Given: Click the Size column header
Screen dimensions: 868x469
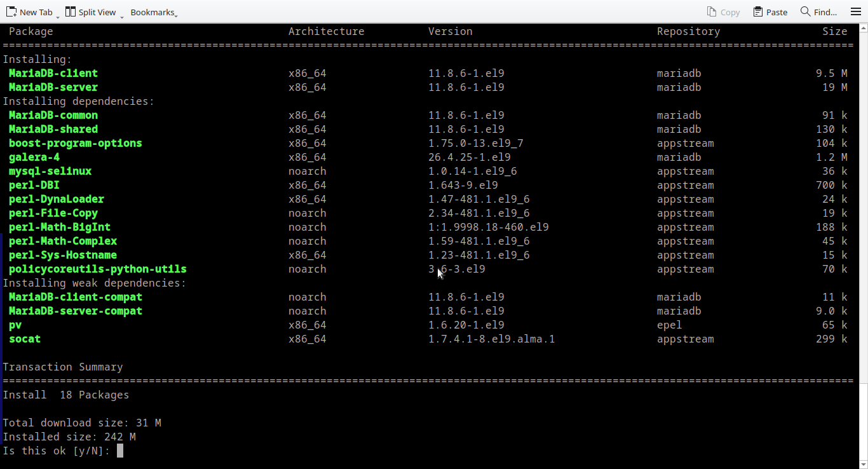Looking at the screenshot, I should (x=835, y=31).
